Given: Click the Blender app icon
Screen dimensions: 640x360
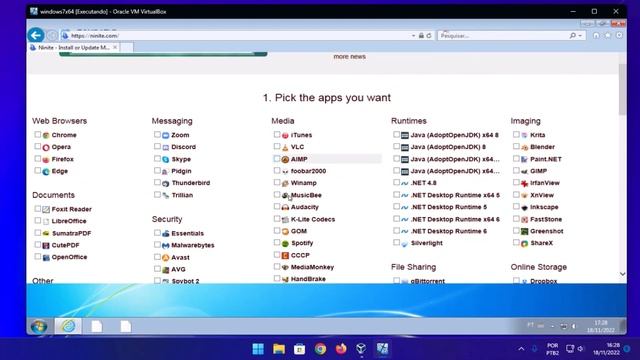Looking at the screenshot, I should click(x=524, y=147).
